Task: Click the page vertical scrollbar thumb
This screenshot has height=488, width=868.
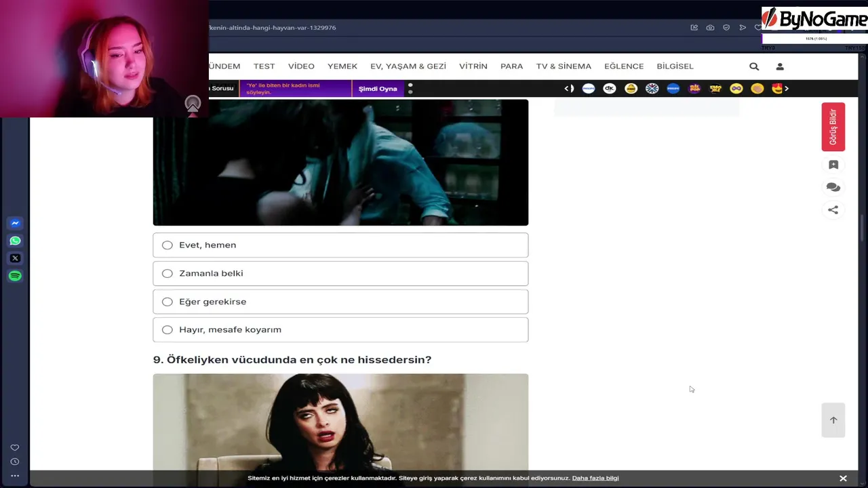Action: pos(863,227)
